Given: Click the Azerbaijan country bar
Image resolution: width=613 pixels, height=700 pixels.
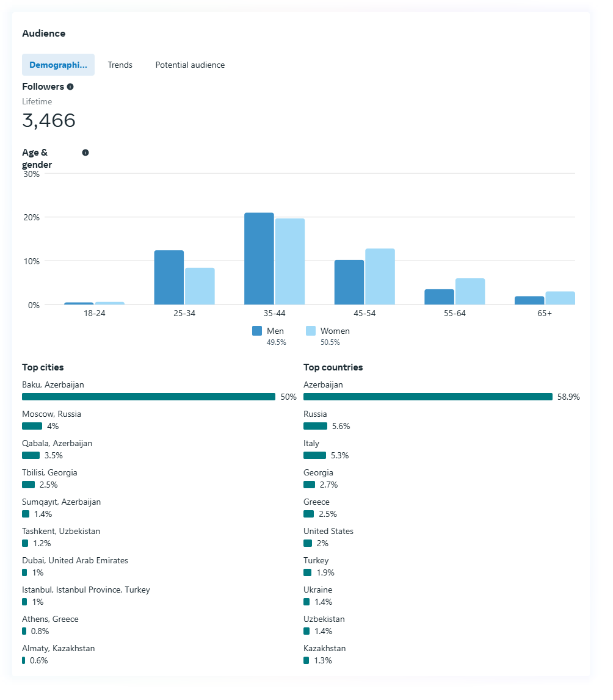Looking at the screenshot, I should point(427,397).
